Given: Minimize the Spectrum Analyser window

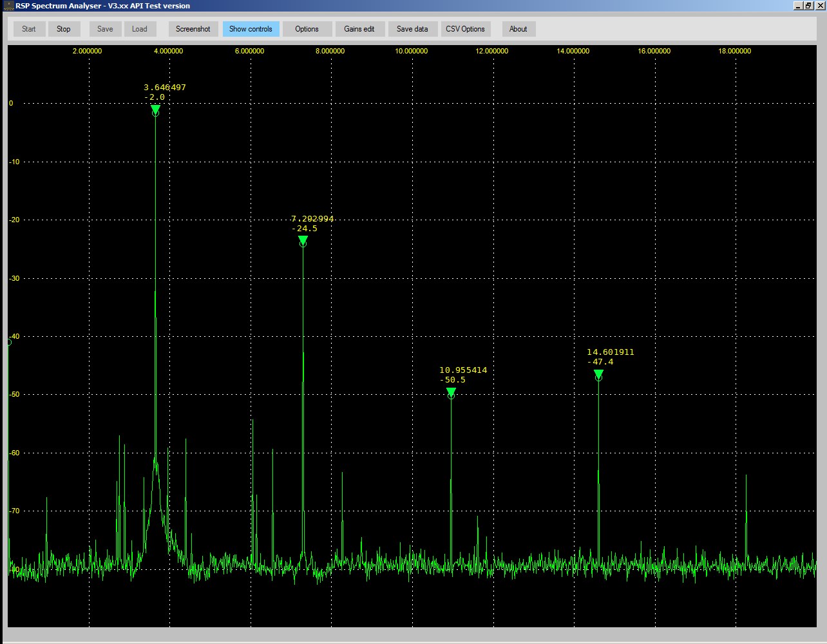Looking at the screenshot, I should click(798, 6).
